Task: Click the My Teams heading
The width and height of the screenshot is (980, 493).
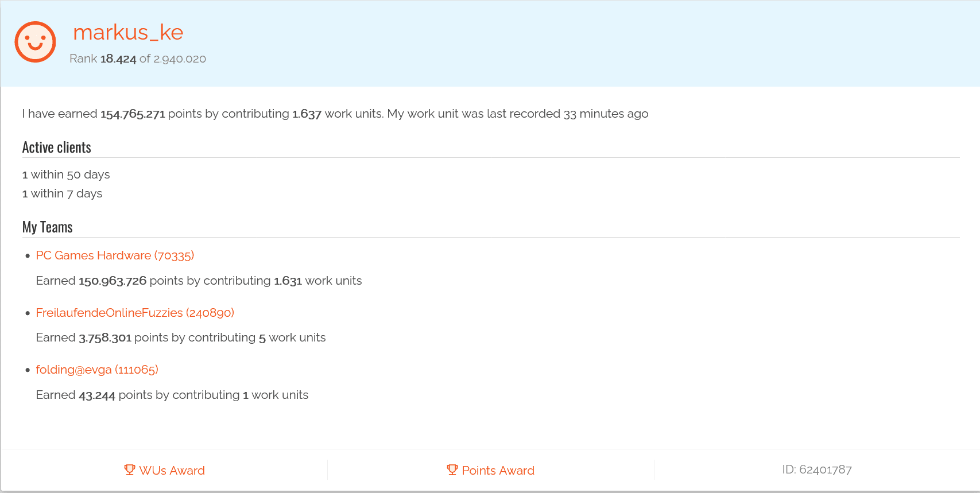Action: pos(48,227)
